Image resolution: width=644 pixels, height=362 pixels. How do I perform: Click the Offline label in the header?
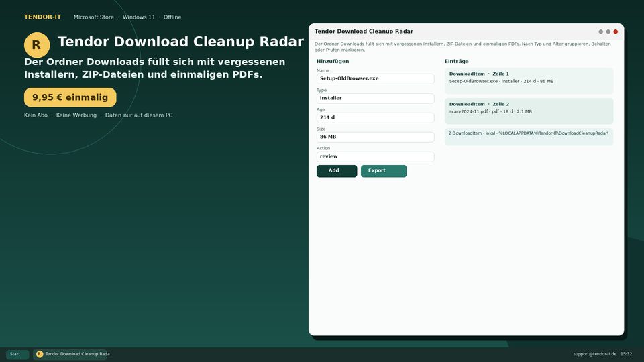[x=172, y=17]
